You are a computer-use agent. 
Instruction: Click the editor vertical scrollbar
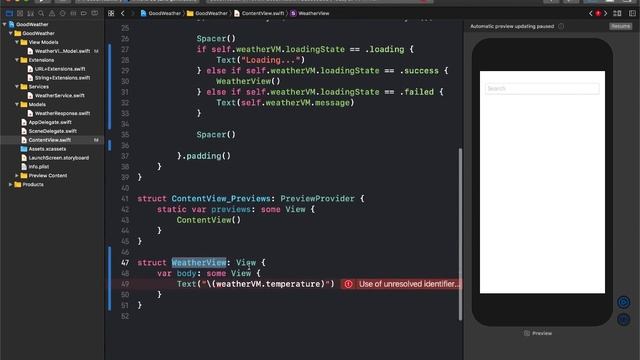pos(460,234)
